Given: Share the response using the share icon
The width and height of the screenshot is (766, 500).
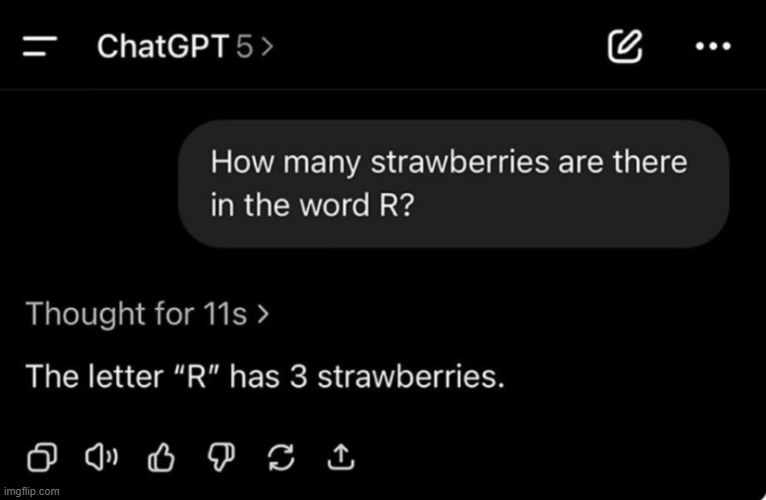Looking at the screenshot, I should (x=341, y=457).
